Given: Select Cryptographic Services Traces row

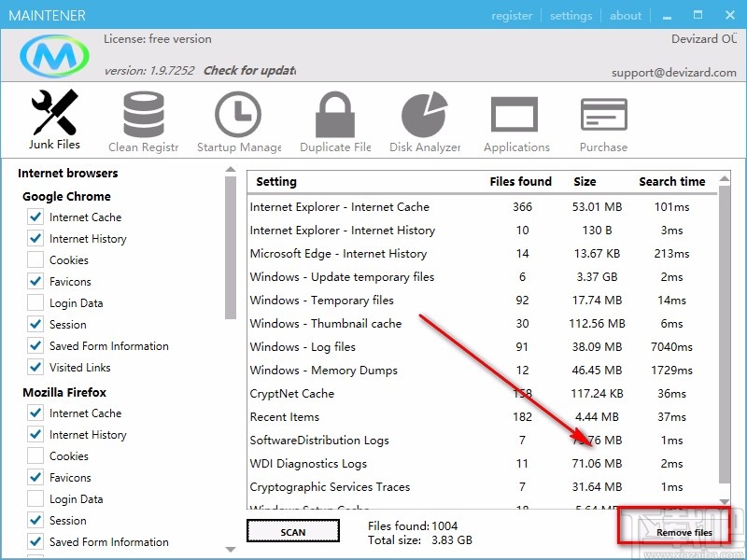Looking at the screenshot, I should [x=483, y=486].
